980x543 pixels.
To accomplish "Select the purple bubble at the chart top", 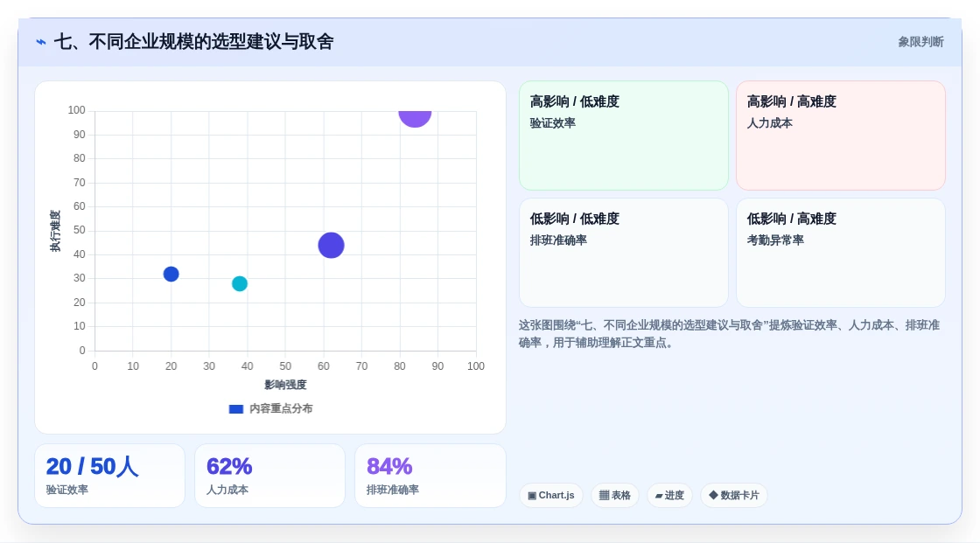I will [x=415, y=117].
